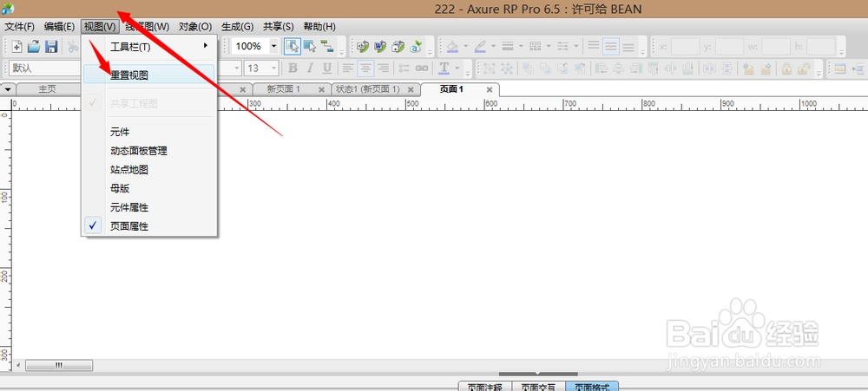868x391 pixels.
Task: Toggle the 页面属性 checked menu item
Action: click(149, 226)
